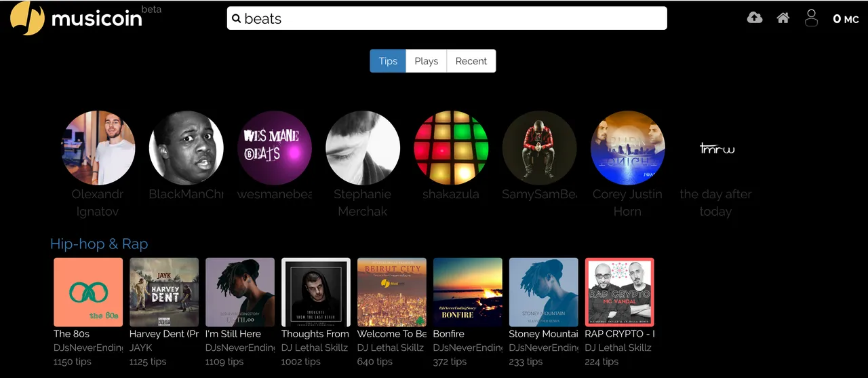The height and width of the screenshot is (378, 868).
Task: Click the Bonfire track title
Action: [449, 334]
